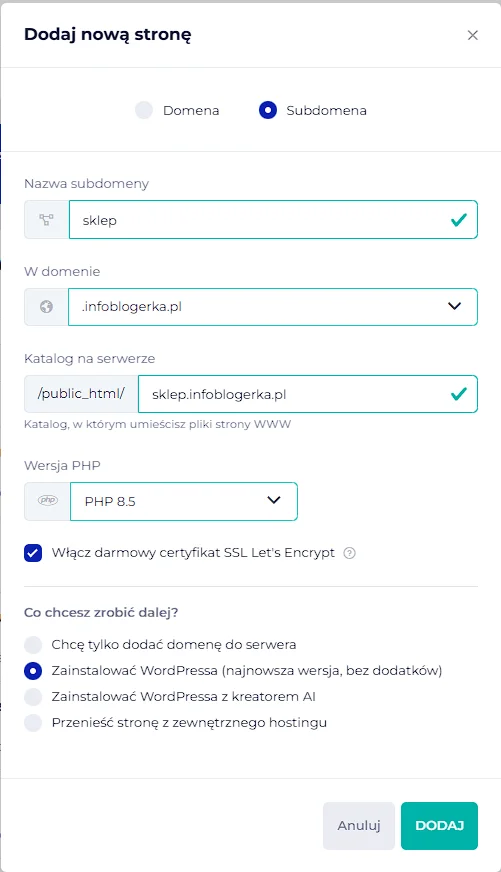Click the Nazwa subdomeny input with sklep

[x=273, y=220]
